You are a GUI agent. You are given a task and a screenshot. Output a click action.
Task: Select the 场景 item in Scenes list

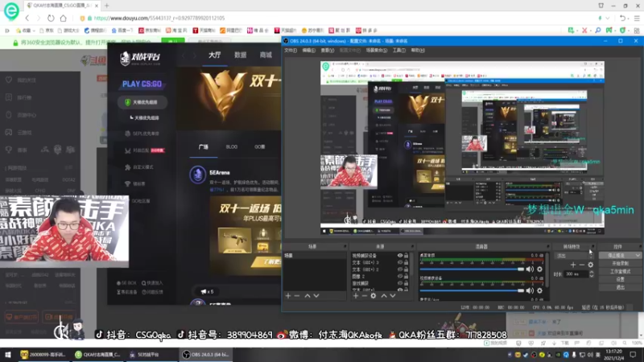[315, 256]
